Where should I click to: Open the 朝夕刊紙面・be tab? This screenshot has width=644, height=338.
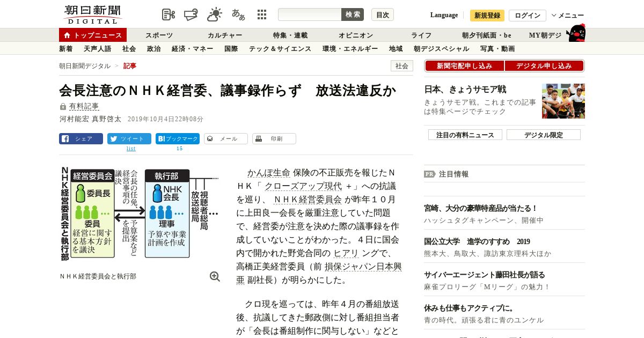487,35
